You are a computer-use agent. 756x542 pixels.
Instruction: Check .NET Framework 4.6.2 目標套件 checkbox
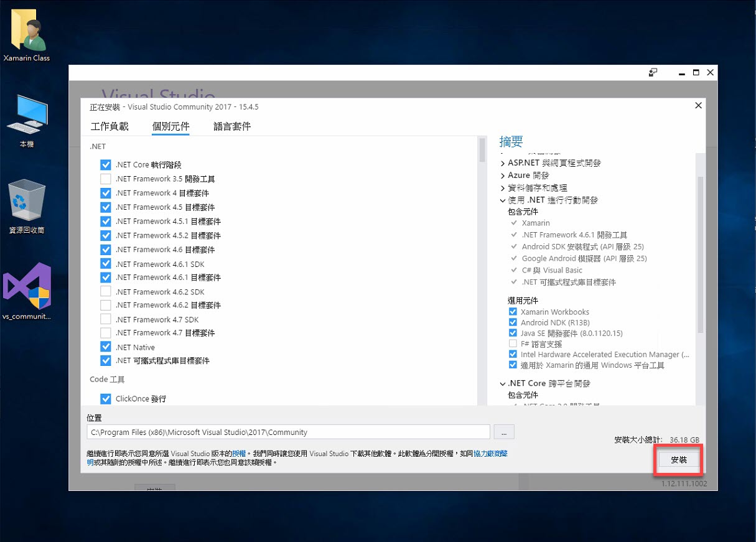pyautogui.click(x=105, y=305)
